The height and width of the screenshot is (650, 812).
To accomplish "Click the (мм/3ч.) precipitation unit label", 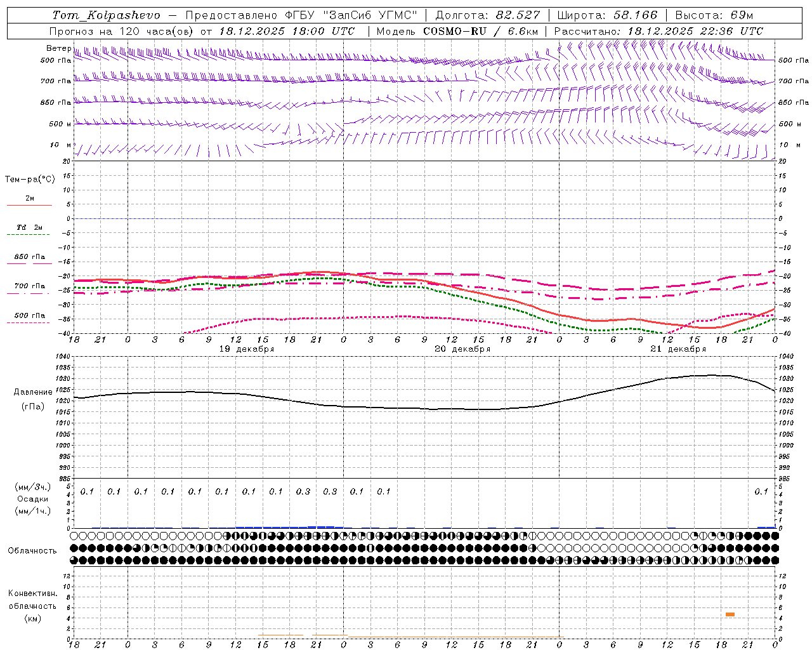I will click(x=32, y=487).
